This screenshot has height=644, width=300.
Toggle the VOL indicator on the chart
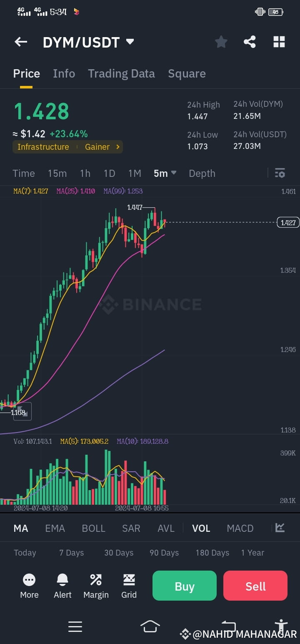[x=201, y=528]
